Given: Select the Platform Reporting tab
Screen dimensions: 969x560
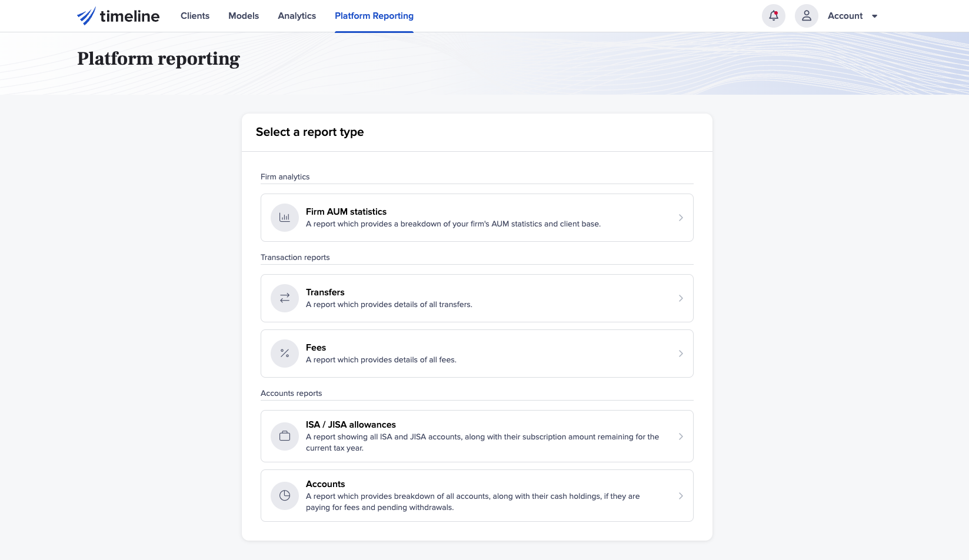Looking at the screenshot, I should click(x=374, y=16).
